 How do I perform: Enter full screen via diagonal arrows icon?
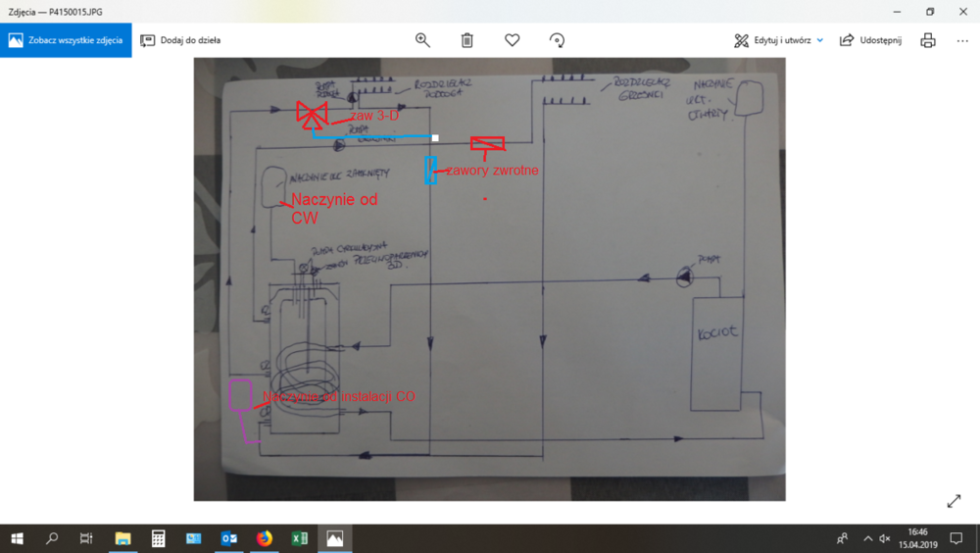click(x=954, y=501)
